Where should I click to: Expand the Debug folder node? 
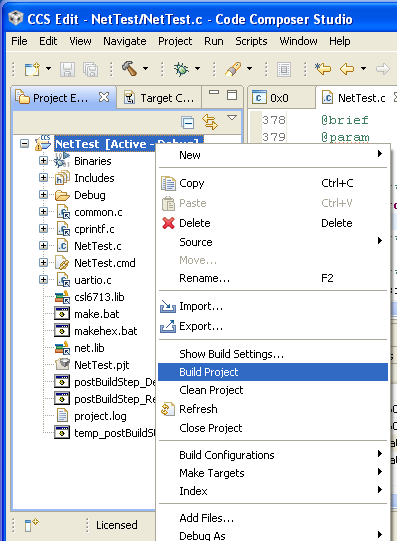point(43,195)
